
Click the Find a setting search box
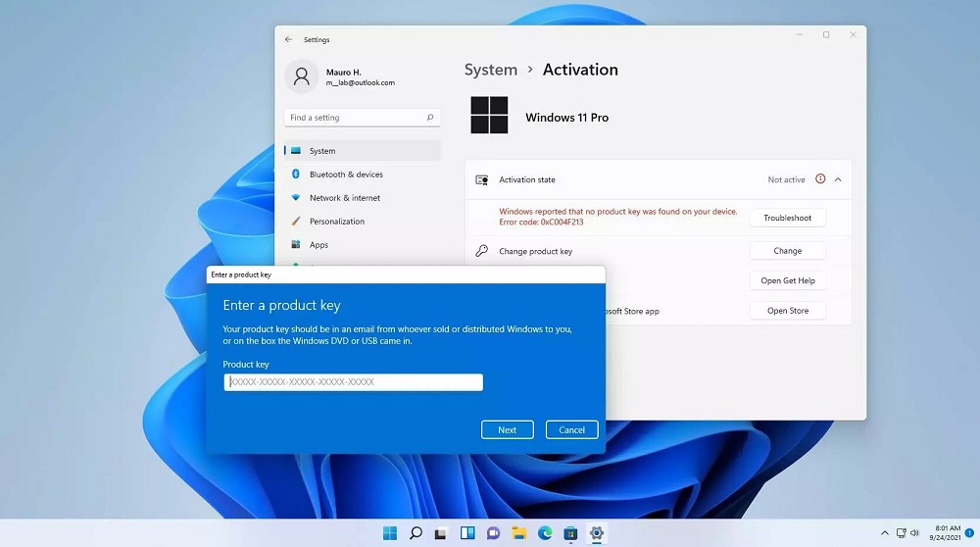[x=363, y=118]
